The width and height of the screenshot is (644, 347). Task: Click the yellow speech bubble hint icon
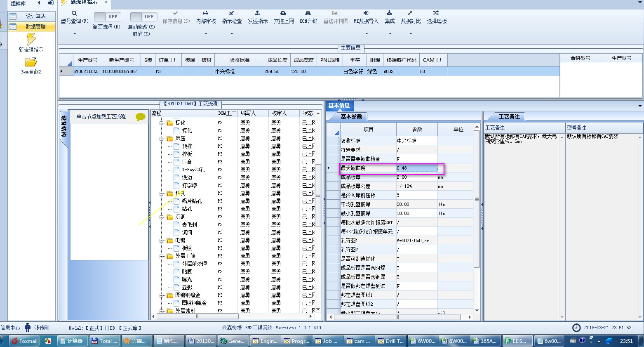(141, 117)
